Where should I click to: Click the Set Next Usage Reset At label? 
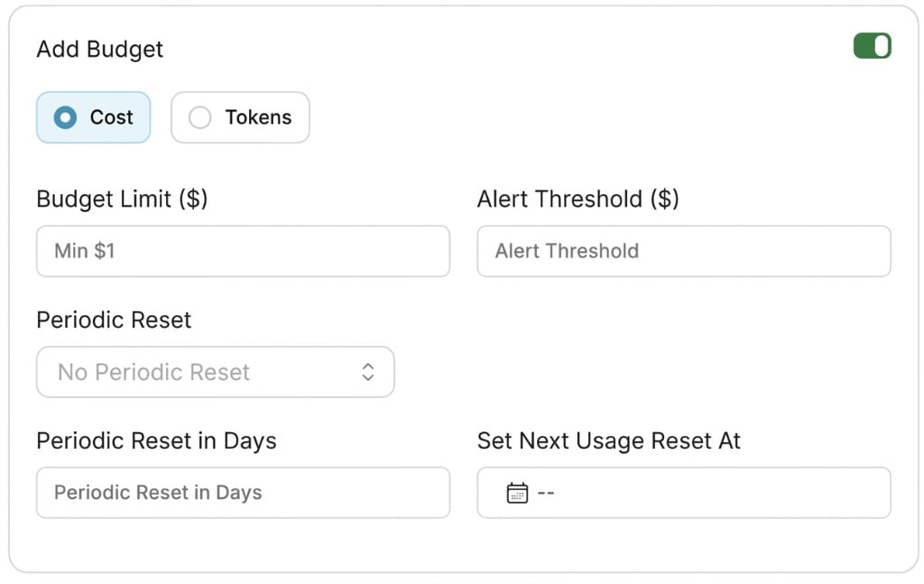pyautogui.click(x=609, y=441)
